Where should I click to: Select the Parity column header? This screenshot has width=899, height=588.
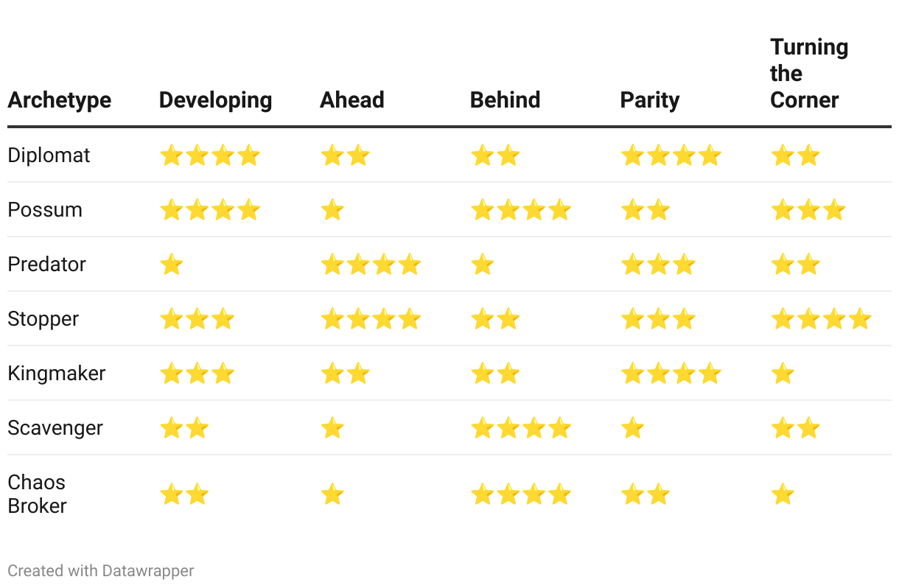coord(650,100)
